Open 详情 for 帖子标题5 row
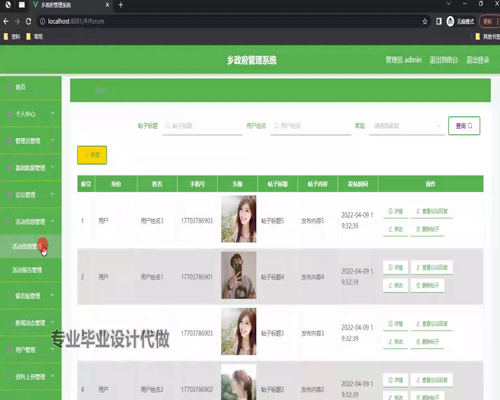Viewport: 500px width, 400px height. pyautogui.click(x=395, y=211)
